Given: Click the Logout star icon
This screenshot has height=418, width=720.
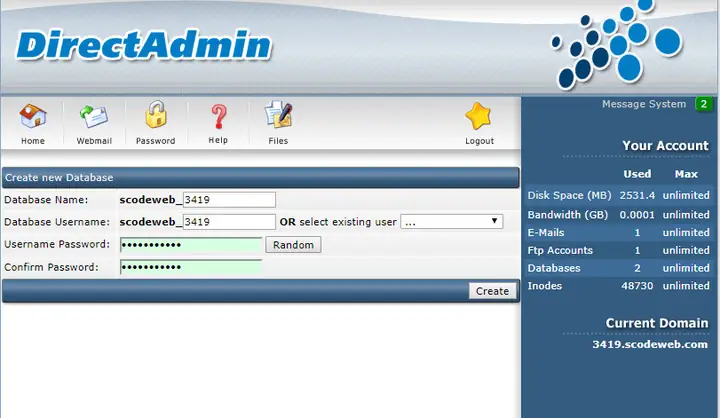Looking at the screenshot, I should click(x=478, y=116).
